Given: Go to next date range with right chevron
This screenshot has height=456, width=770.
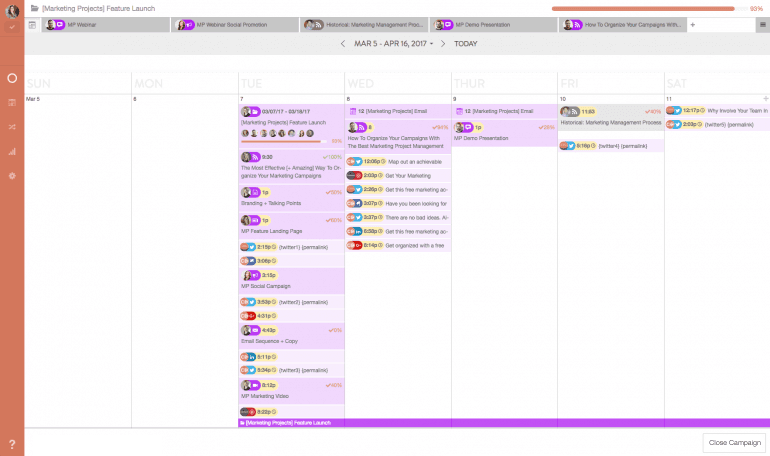Looking at the screenshot, I should [444, 44].
